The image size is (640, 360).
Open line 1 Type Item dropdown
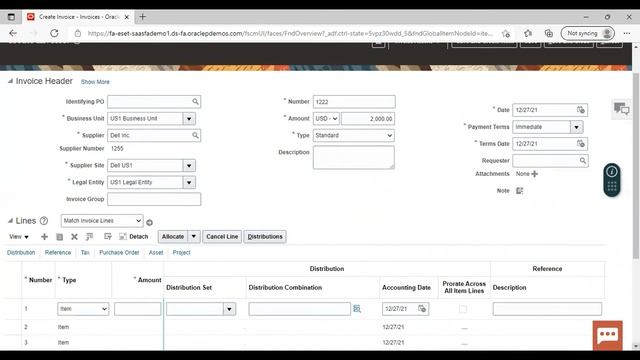click(x=83, y=309)
